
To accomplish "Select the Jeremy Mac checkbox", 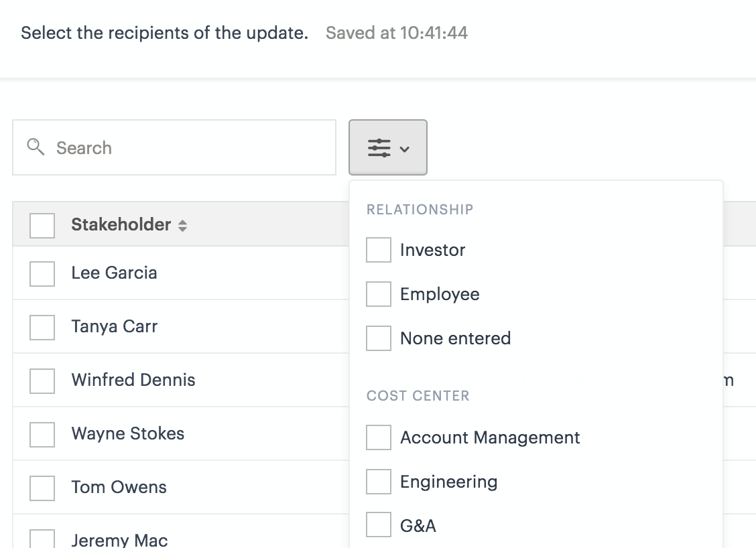I will click(x=42, y=539).
